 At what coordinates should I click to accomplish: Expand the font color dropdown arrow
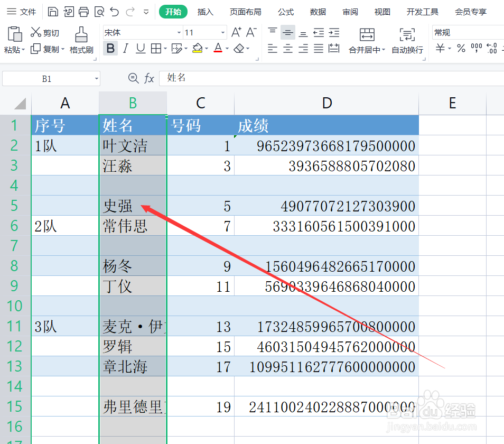pos(227,49)
